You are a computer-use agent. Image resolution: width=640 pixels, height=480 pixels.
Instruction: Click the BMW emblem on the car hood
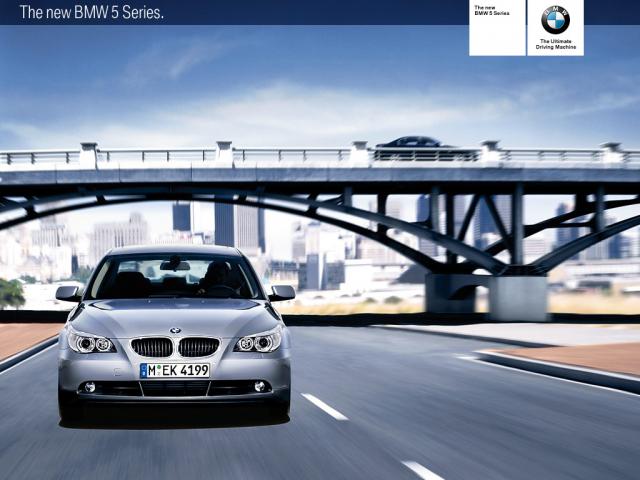point(175,330)
